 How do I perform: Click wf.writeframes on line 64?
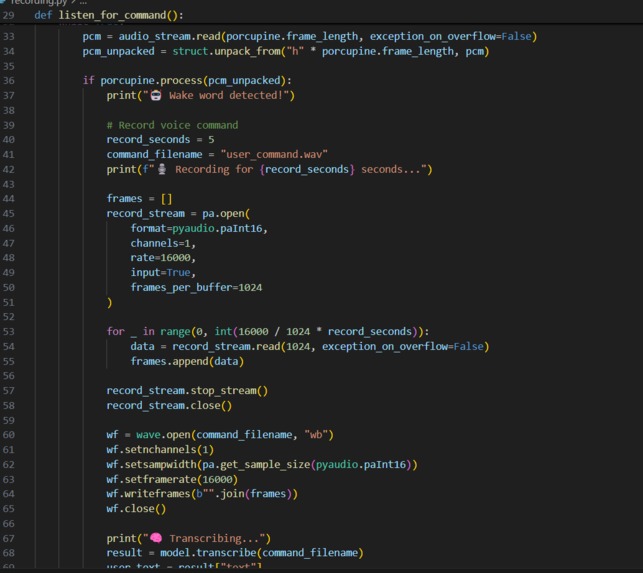point(148,494)
